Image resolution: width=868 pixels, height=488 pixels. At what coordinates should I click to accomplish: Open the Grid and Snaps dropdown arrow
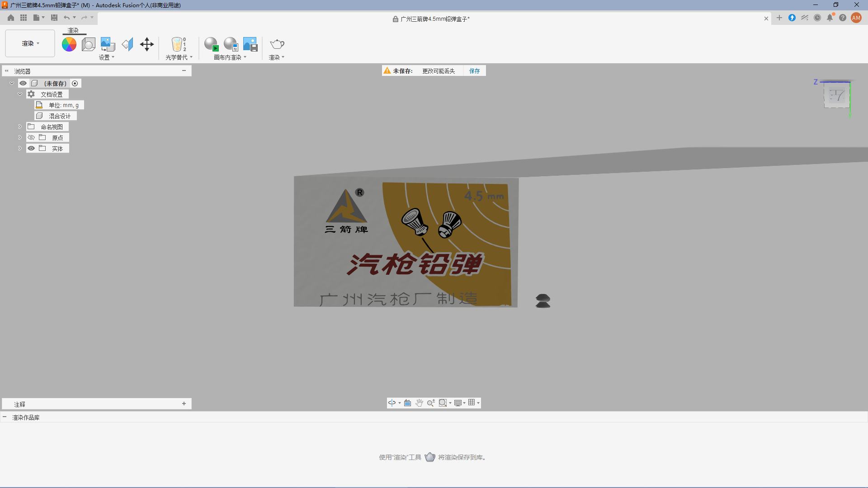[478, 403]
